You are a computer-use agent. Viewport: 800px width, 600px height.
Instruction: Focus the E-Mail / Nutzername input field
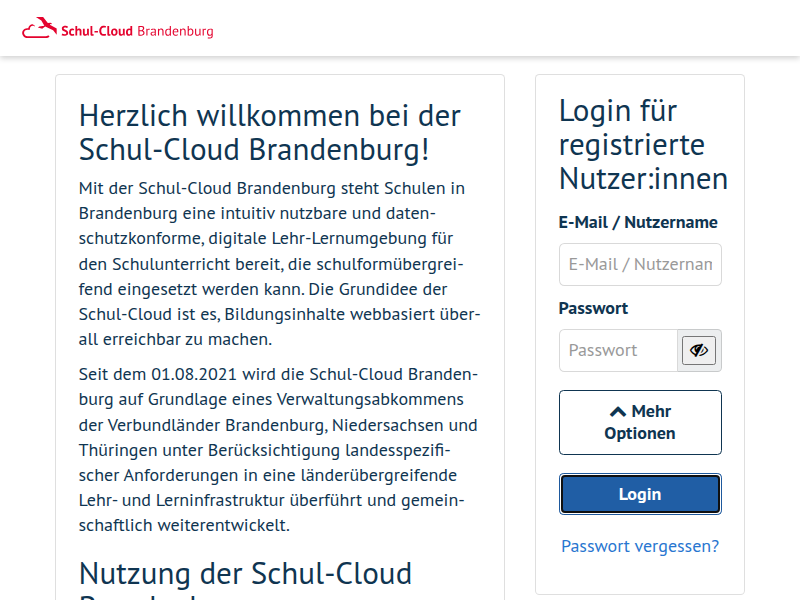(640, 265)
